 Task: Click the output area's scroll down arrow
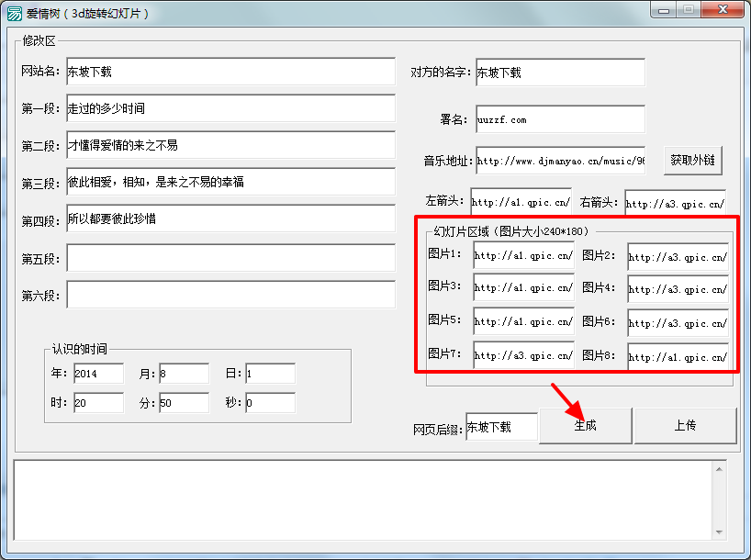point(719,532)
